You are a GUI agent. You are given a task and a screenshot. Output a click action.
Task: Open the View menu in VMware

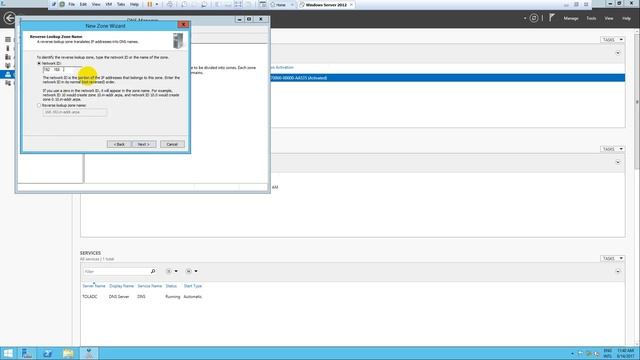[x=96, y=4]
